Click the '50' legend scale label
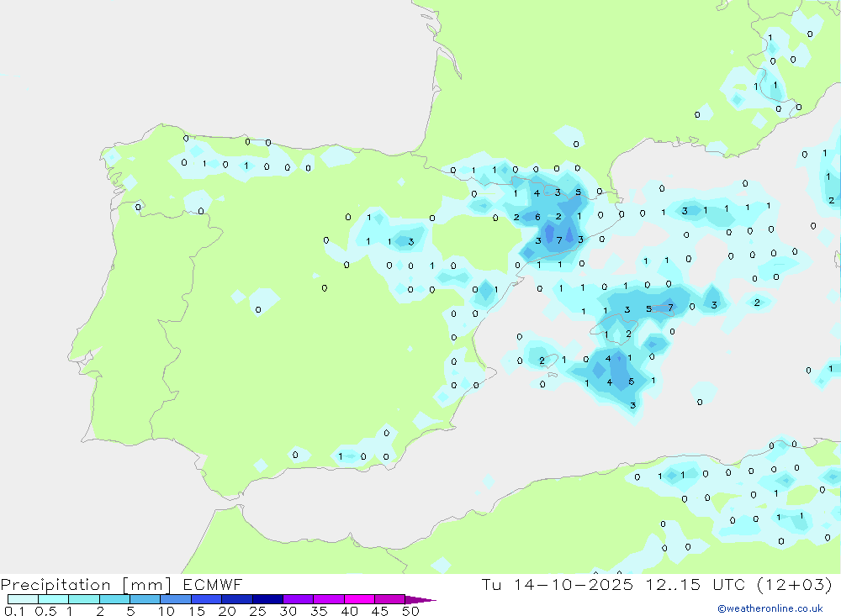The image size is (841, 616). 410,611
